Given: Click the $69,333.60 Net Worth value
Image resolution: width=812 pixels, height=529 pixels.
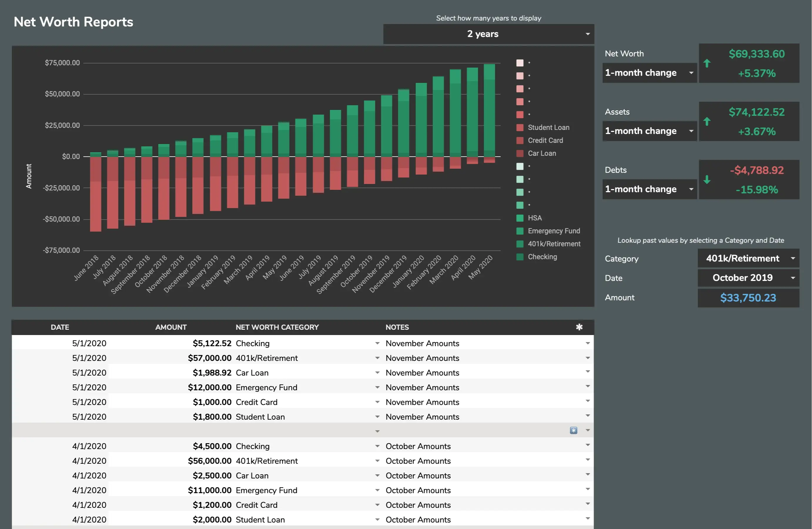Looking at the screenshot, I should coord(756,54).
